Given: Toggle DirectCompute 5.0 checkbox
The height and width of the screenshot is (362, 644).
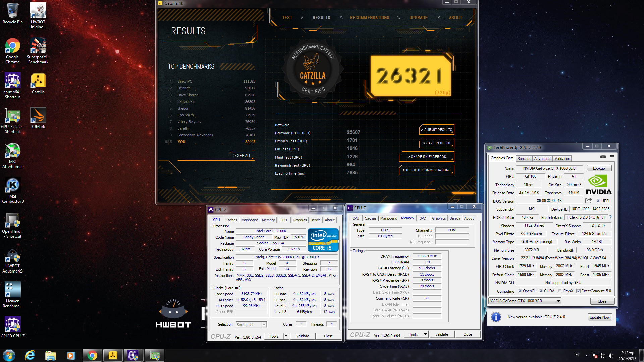Looking at the screenshot, I should 578,291.
